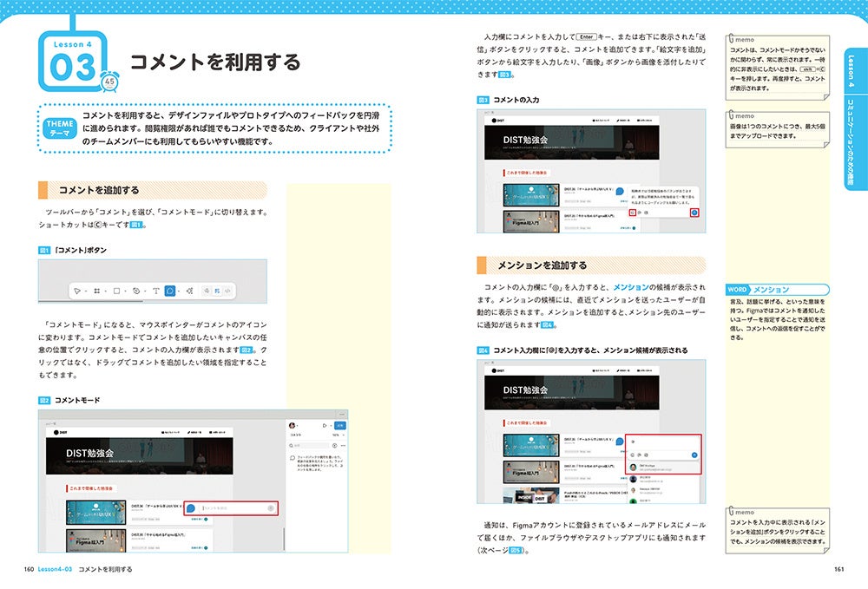Click the mention candidates popup in figure 4
The image size is (868, 589).
663,482
